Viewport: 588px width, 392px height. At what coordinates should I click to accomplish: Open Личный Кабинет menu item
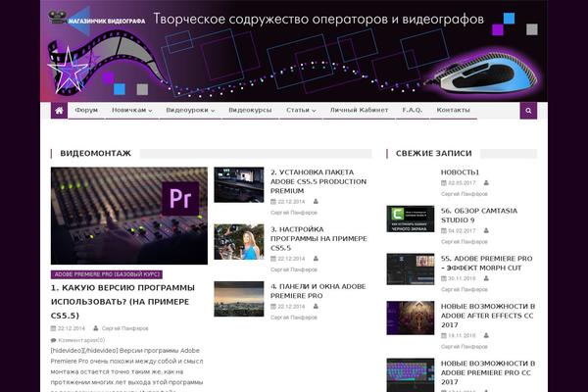click(x=359, y=111)
